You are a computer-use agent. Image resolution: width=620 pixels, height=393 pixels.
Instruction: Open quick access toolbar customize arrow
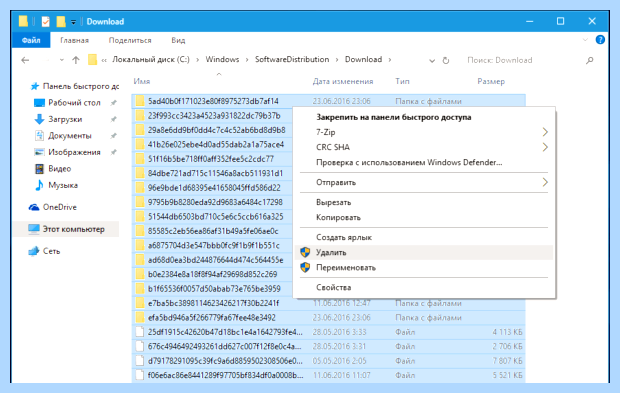(73, 22)
